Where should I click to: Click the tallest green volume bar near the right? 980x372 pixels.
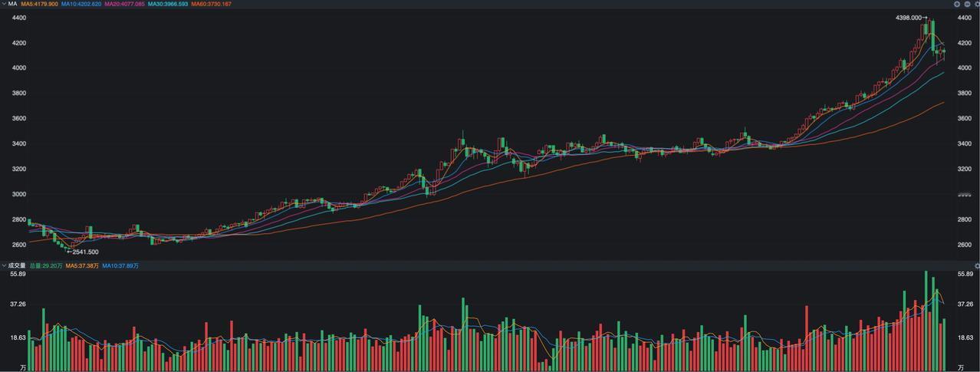tap(926, 321)
